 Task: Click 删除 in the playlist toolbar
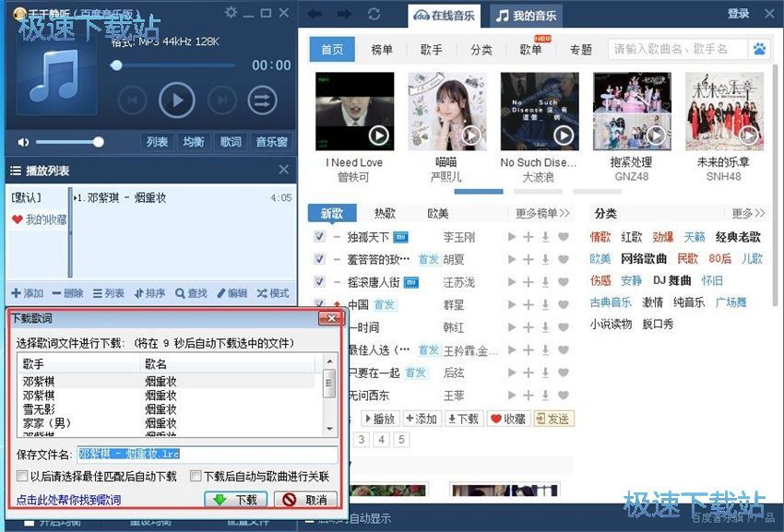click(x=67, y=293)
